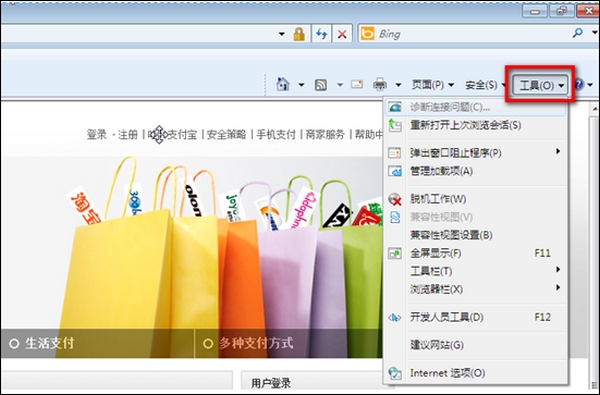Open the 安全(S) menu

(x=485, y=85)
